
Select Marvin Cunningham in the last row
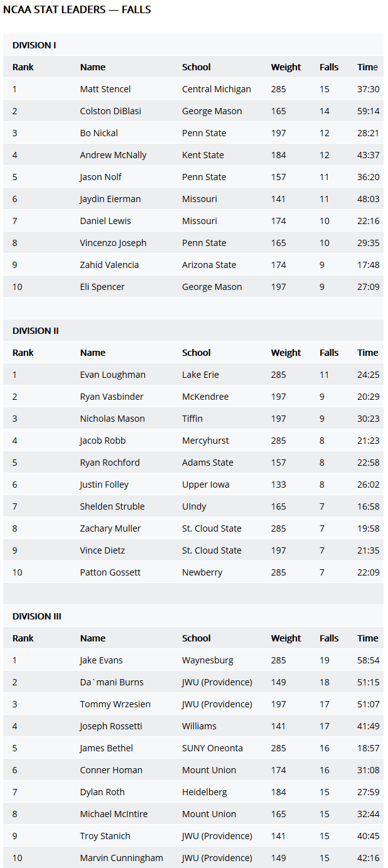point(121,858)
